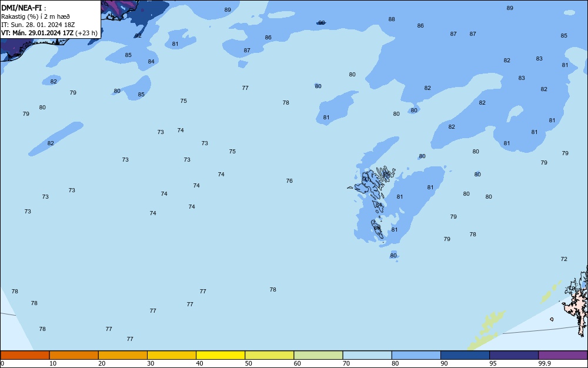
Task: Click the legend tick label "30"
Action: [x=151, y=363]
